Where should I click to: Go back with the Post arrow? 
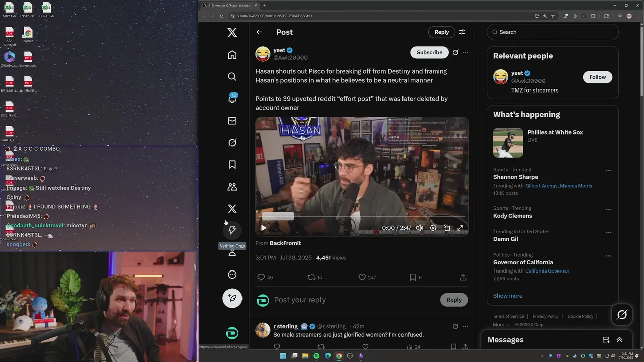point(259,32)
